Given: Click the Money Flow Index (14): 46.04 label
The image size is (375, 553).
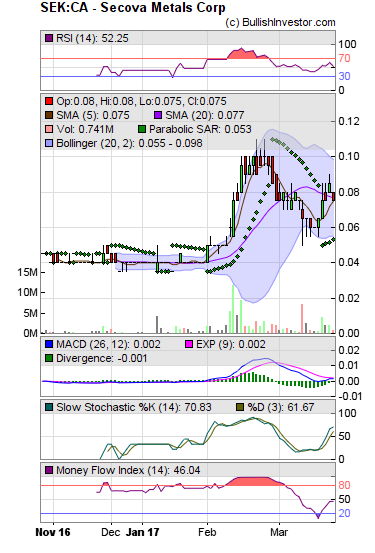Looking at the screenshot, I should click(x=128, y=470).
